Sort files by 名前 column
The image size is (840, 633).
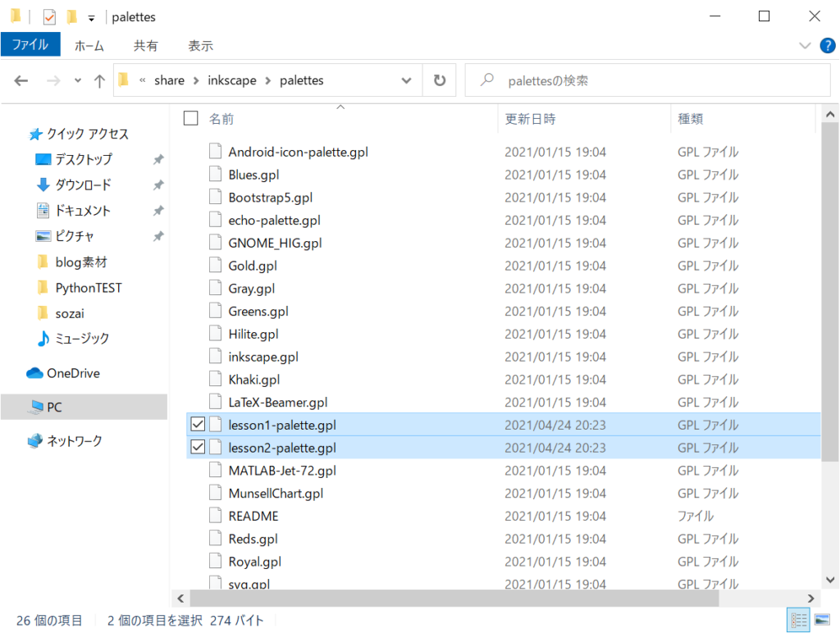[x=221, y=119]
